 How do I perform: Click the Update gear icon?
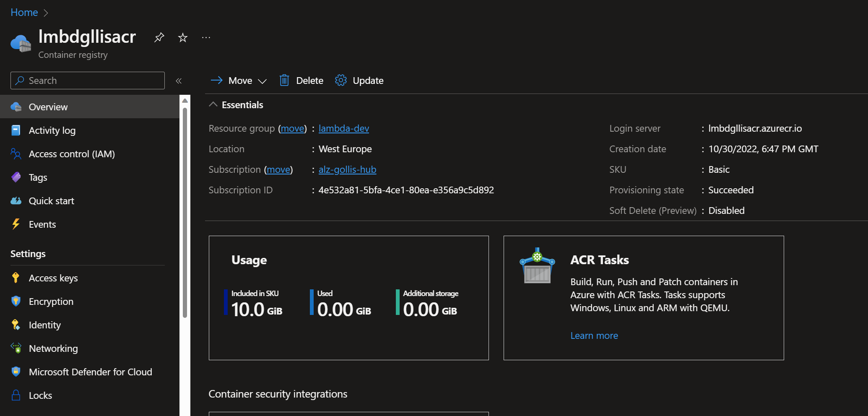coord(340,81)
